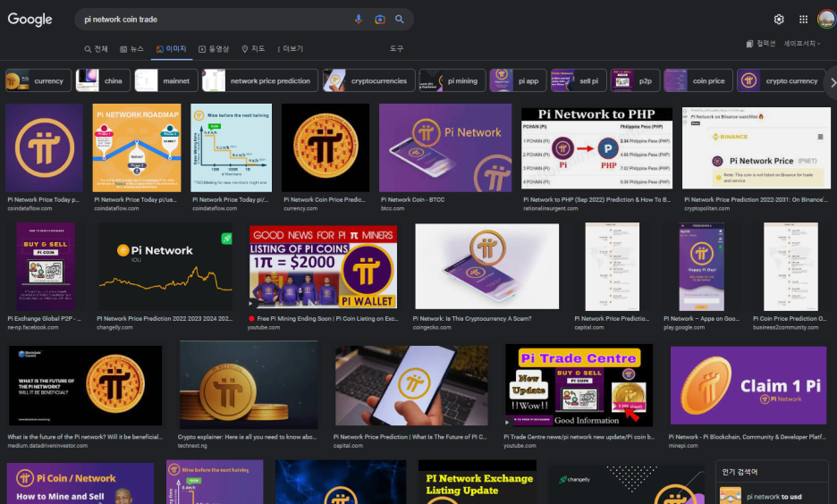Open the hand holding phone Pi image
Viewport: 837px width, 504px height.
(411, 386)
